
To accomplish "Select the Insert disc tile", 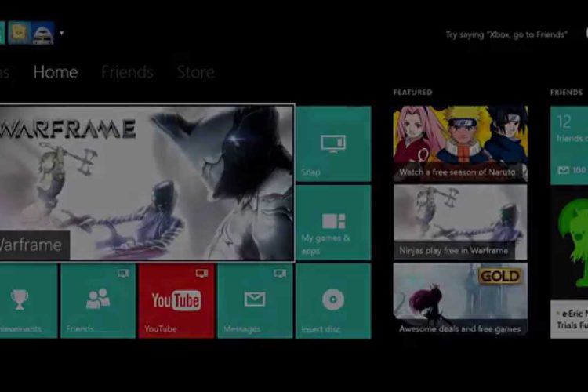I will click(x=333, y=301).
